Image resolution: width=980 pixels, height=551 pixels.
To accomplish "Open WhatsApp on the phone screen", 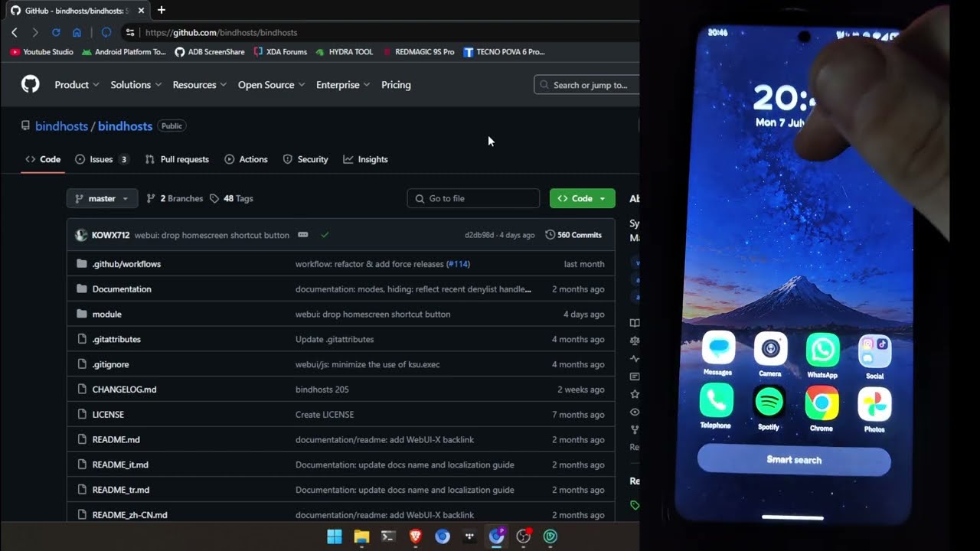I will pos(822,350).
